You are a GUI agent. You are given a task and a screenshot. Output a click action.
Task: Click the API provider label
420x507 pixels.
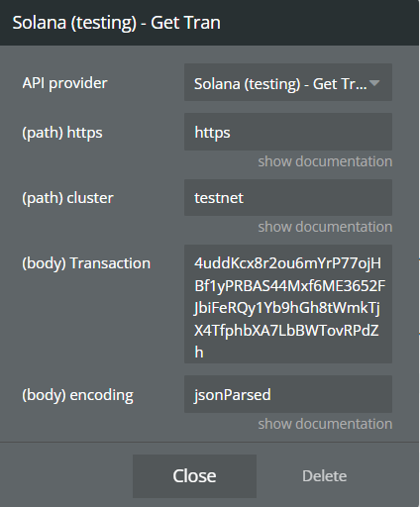tap(64, 83)
